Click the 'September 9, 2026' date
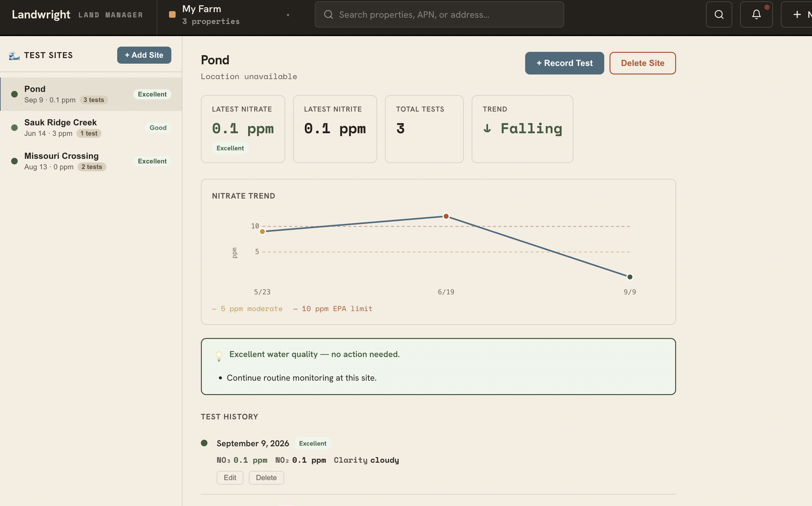This screenshot has height=506, width=812. 253,443
